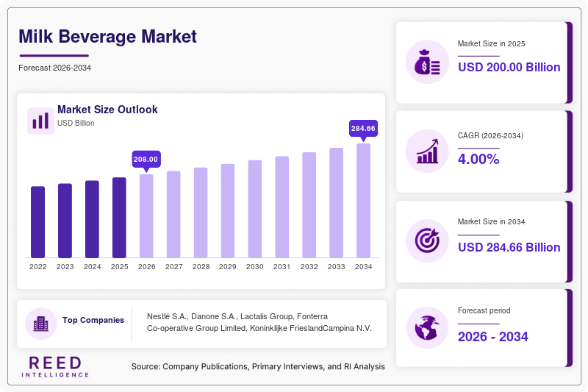Click the Market Size in 2034 label
The image size is (588, 392).
pos(491,221)
